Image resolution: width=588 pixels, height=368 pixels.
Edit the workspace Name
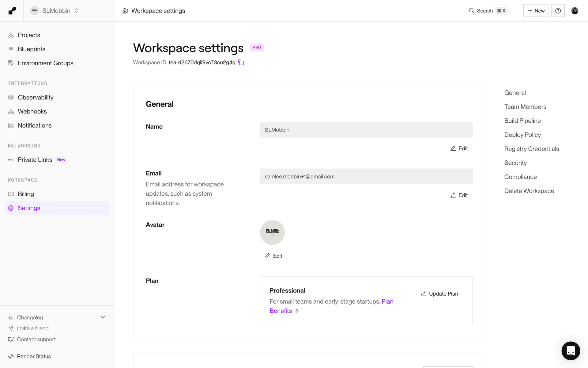(459, 148)
